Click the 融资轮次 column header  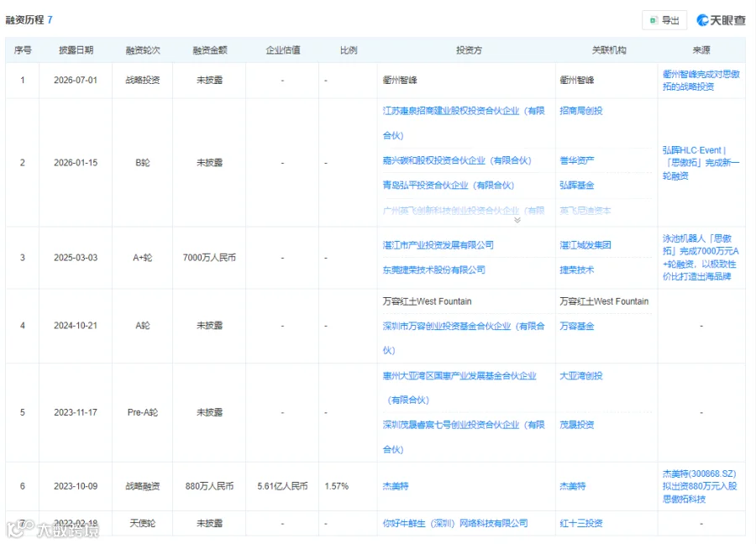(143, 50)
